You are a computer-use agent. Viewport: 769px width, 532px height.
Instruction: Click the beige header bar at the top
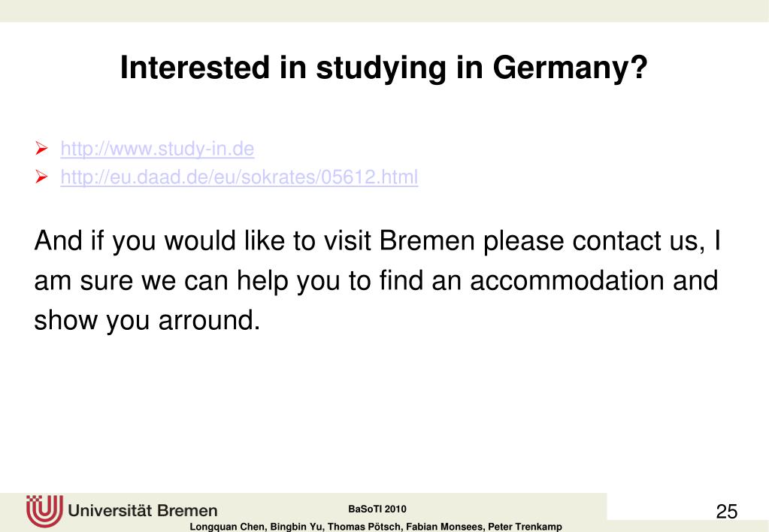(385, 11)
